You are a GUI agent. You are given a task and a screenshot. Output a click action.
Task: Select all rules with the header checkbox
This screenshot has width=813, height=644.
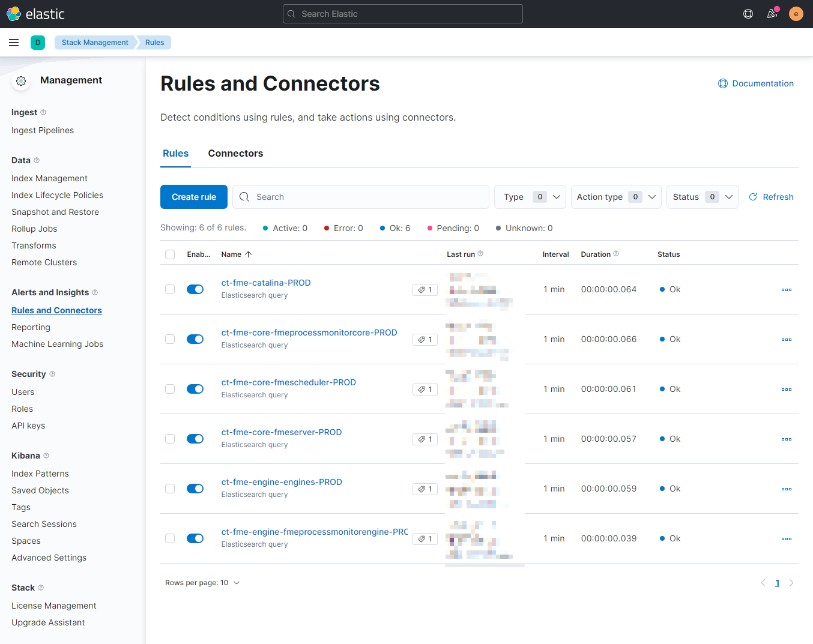click(170, 254)
